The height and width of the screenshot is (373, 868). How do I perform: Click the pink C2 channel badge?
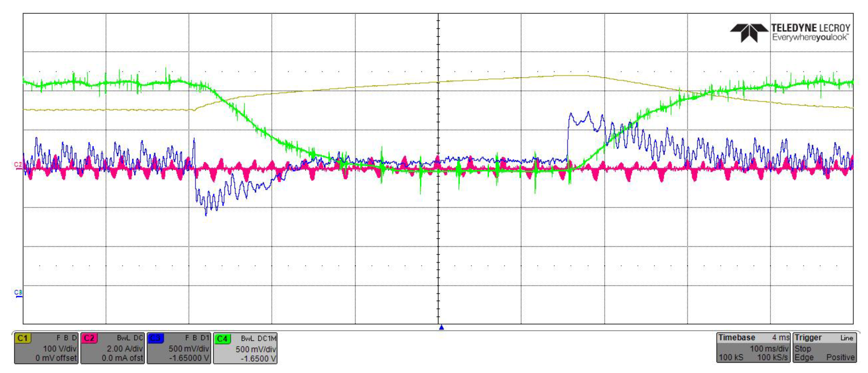(x=89, y=338)
